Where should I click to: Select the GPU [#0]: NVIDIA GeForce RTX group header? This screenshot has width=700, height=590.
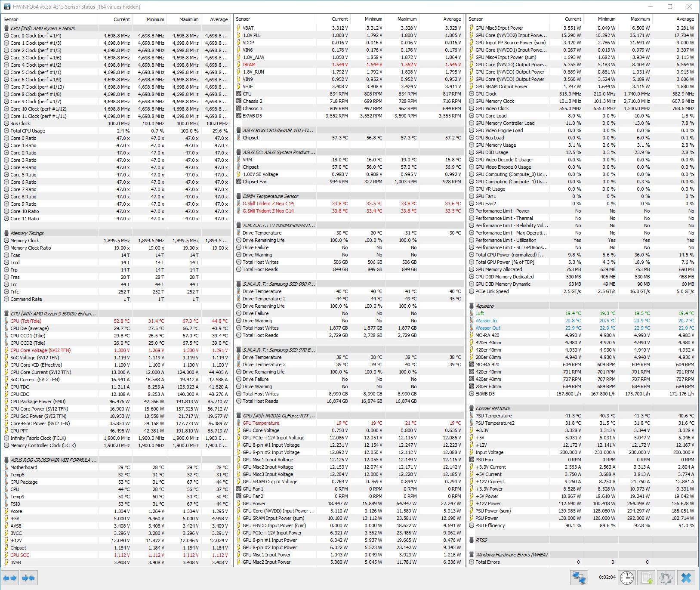(x=349, y=416)
